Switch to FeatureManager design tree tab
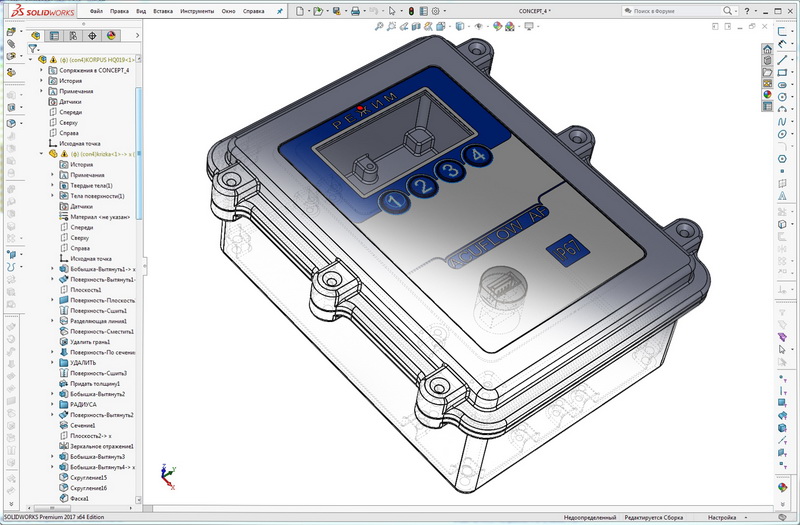 pos(35,35)
